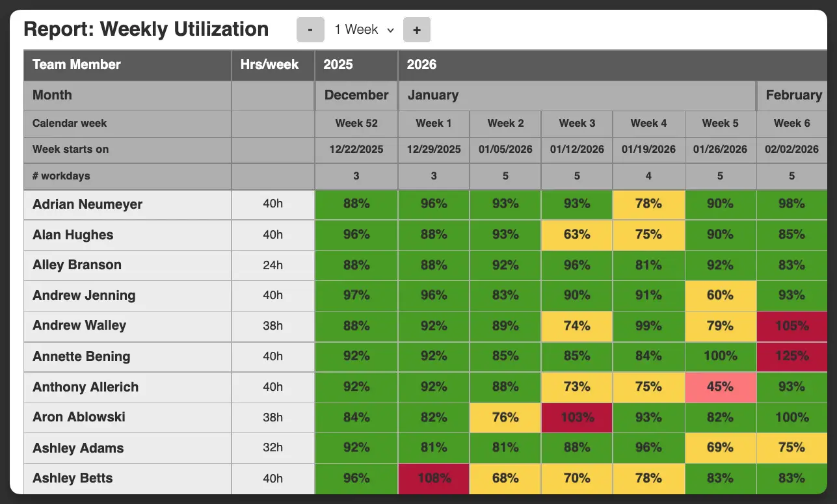Select Anthony Allerich's 45% Week 5 cell
837x504 pixels.
pos(720,387)
